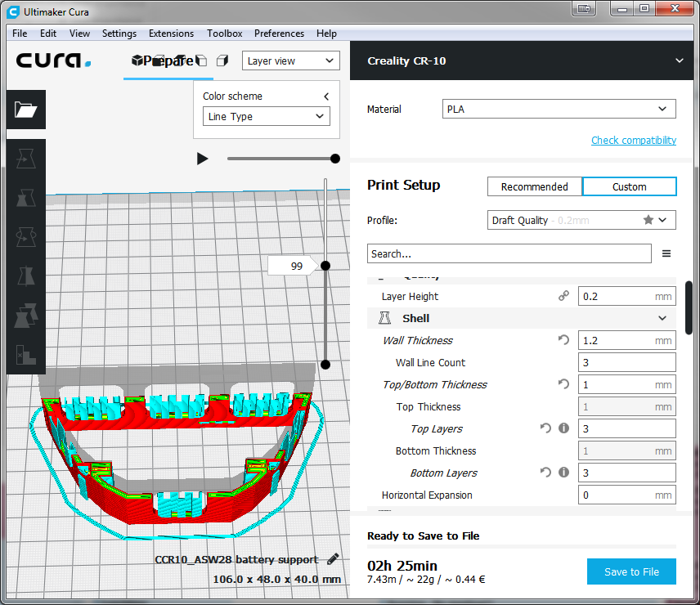Click the settings panel vertical scrollbar

tap(689, 307)
